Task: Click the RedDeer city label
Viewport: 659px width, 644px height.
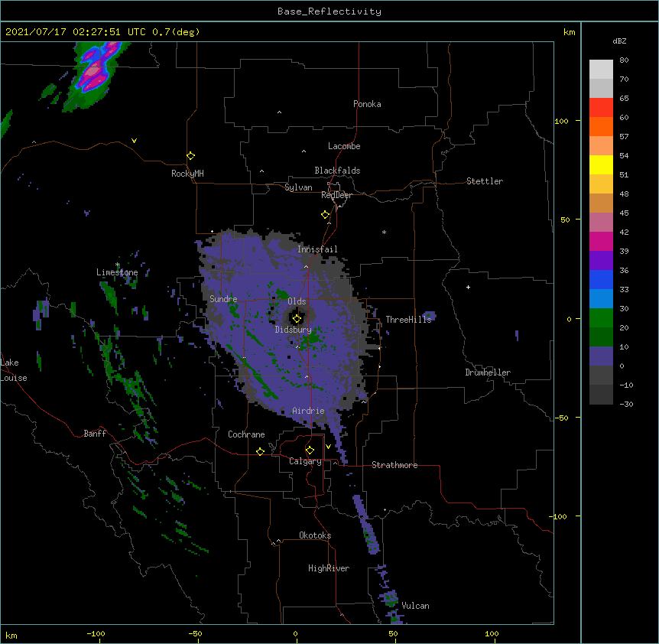Action: (336, 195)
